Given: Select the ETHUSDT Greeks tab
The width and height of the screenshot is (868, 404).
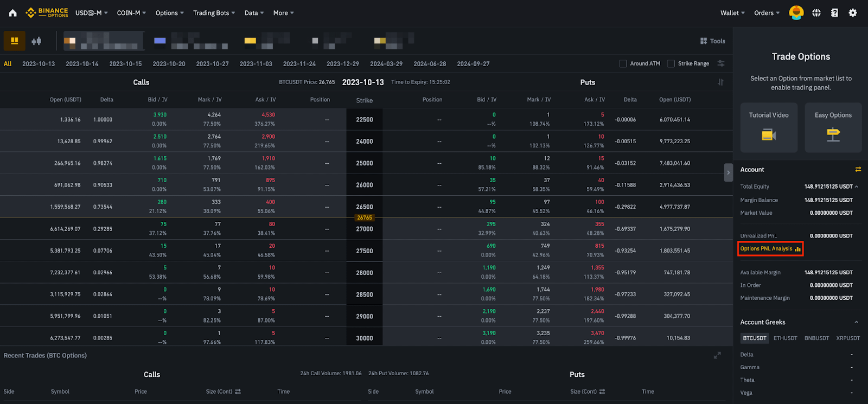Looking at the screenshot, I should pyautogui.click(x=785, y=338).
